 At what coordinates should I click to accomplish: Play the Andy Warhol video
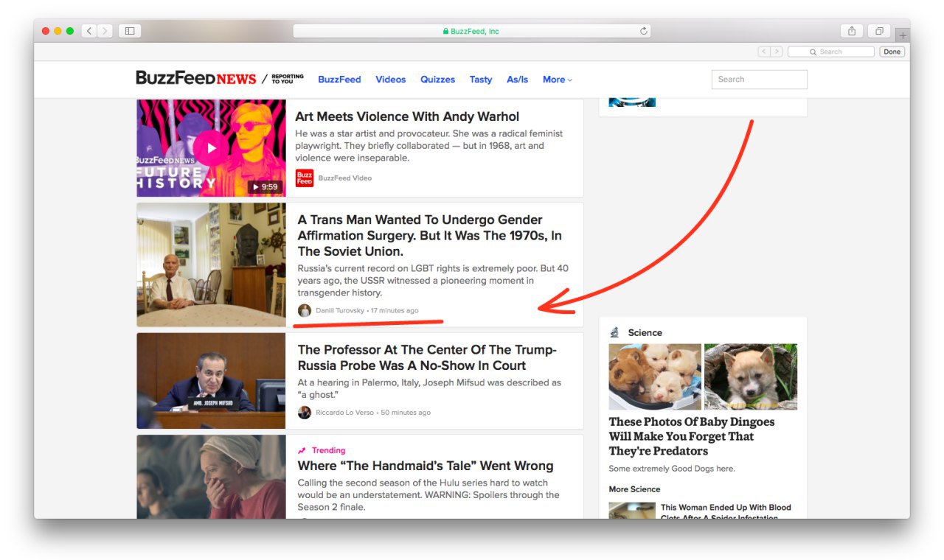(212, 148)
